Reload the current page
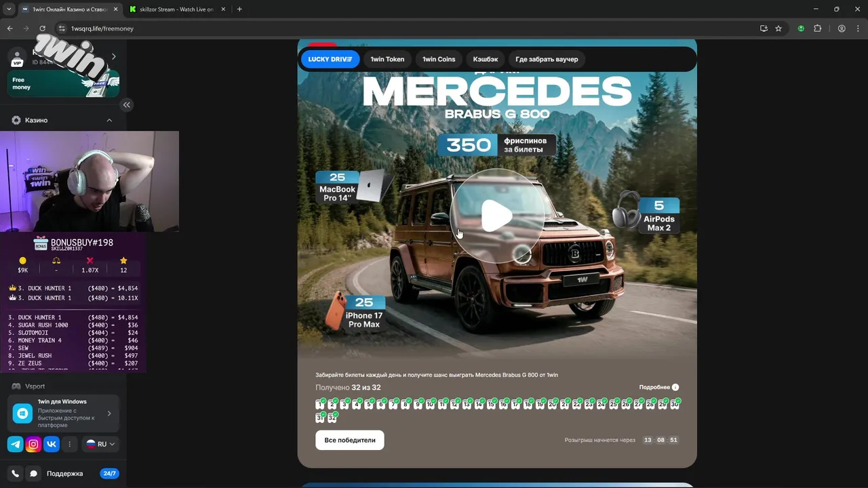This screenshot has height=488, width=868. tap(42, 28)
